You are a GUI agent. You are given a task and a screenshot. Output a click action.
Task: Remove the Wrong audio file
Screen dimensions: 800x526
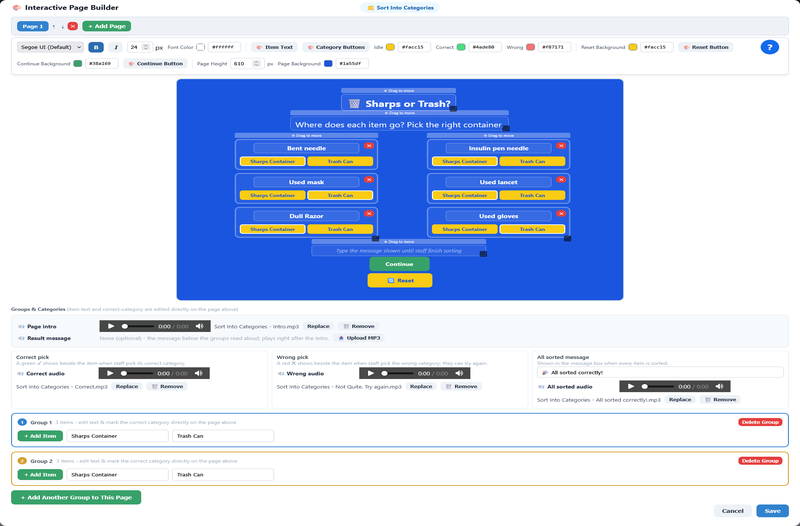461,386
